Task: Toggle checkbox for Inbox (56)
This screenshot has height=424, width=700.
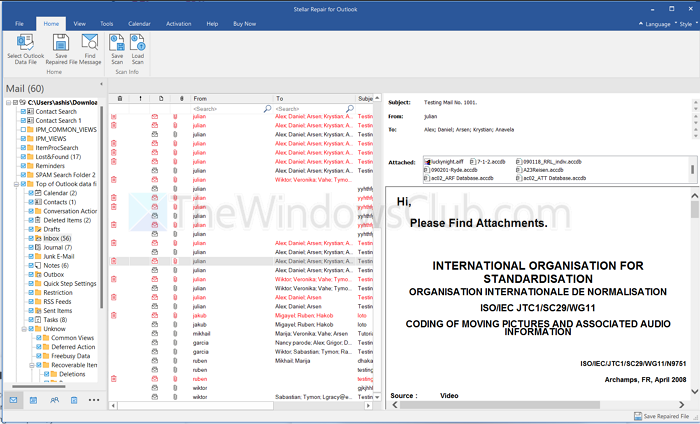Action: [31, 238]
